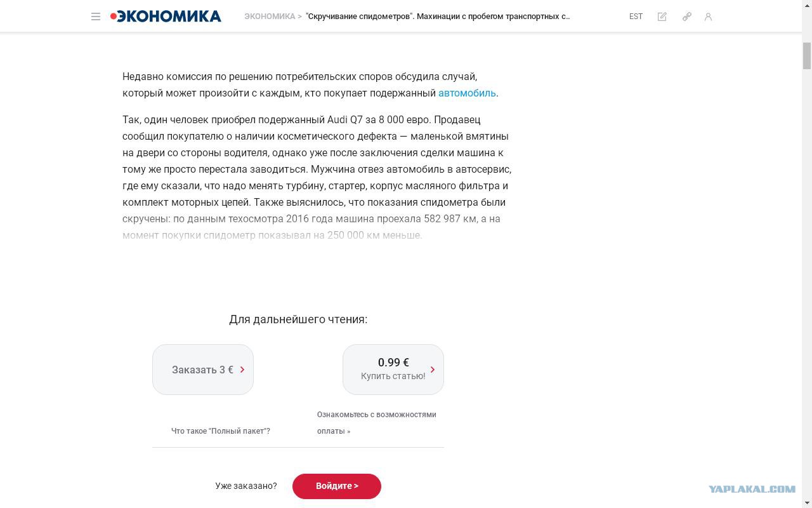Open the ЭКОНОМИКА breadcrumb section
812x508 pixels.
pos(270,17)
